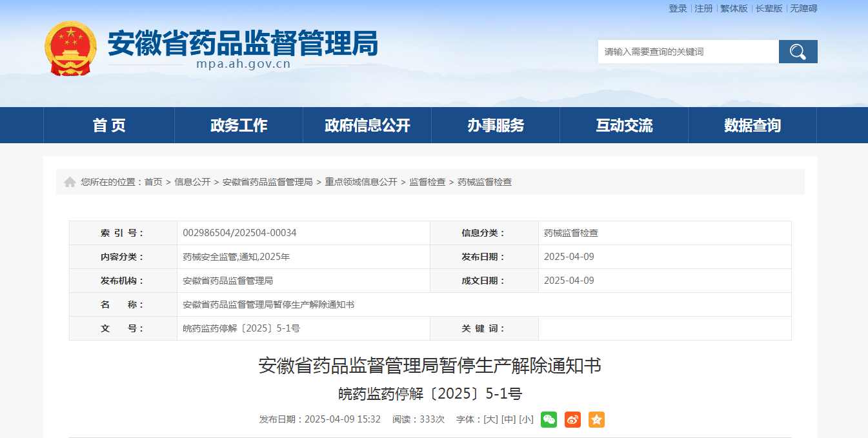Open 互动交流 navigation menu
The height and width of the screenshot is (438, 868).
(624, 125)
